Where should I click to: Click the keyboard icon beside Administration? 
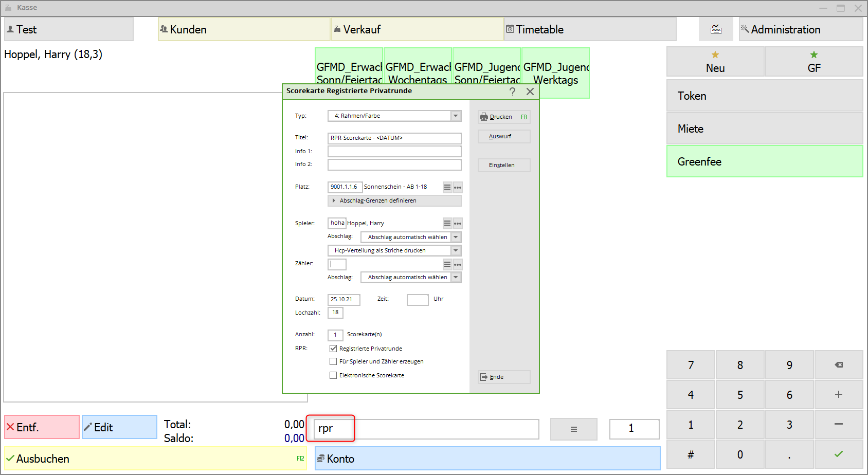coord(716,29)
